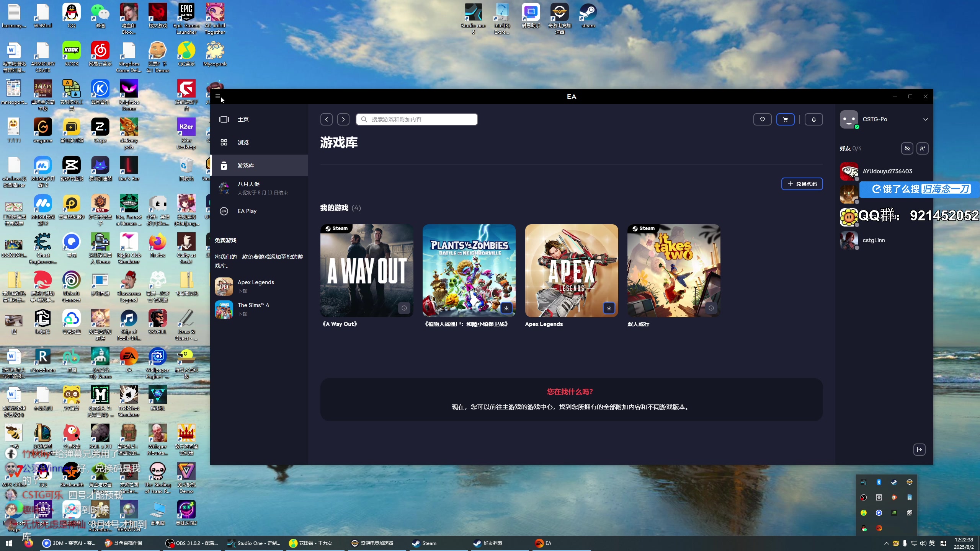Open the taskbar volume icon
Image resolution: width=980 pixels, height=551 pixels.
(x=923, y=543)
